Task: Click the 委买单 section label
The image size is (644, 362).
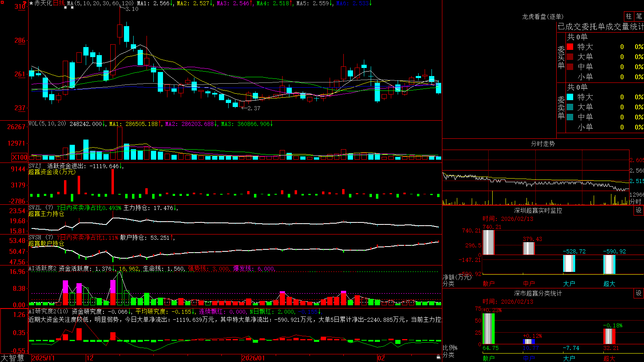Action: (x=561, y=58)
